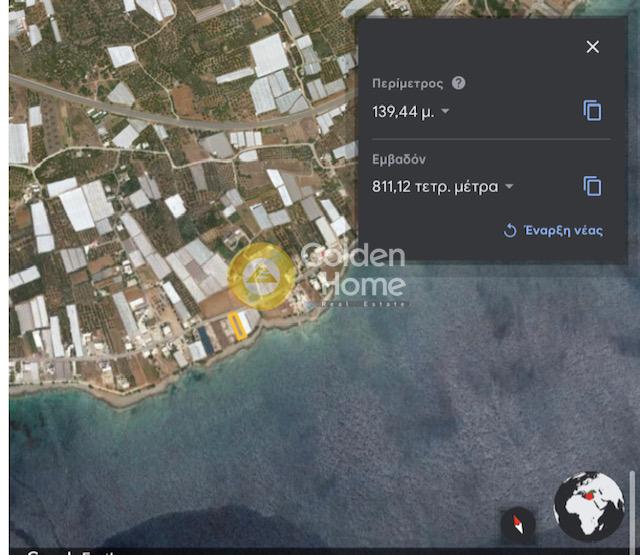Select the 811,12 τετρ. μέτρα area reading
Image resolution: width=640 pixels, height=555 pixels.
(435, 187)
